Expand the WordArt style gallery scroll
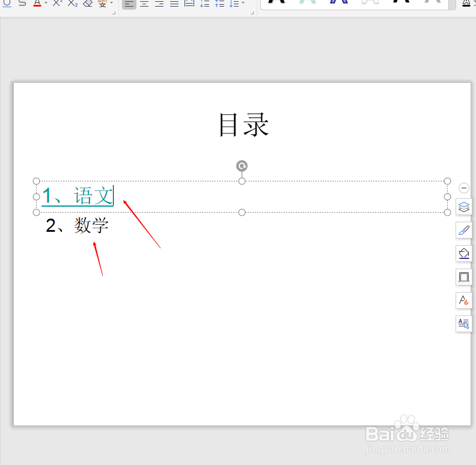 [453, 4]
